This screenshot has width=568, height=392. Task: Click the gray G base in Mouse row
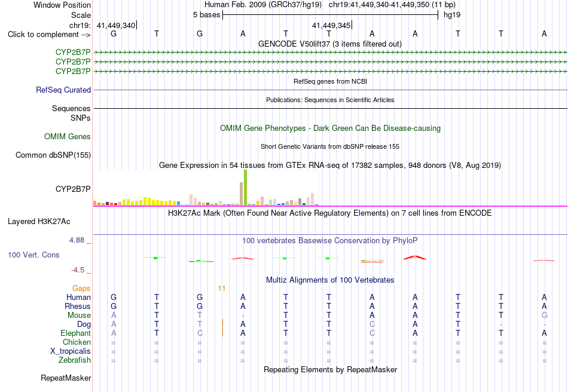[x=545, y=316]
